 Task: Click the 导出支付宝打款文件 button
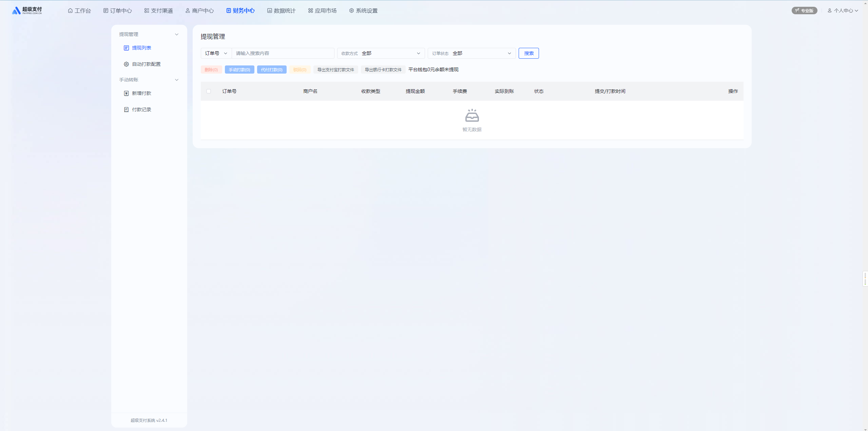335,70
